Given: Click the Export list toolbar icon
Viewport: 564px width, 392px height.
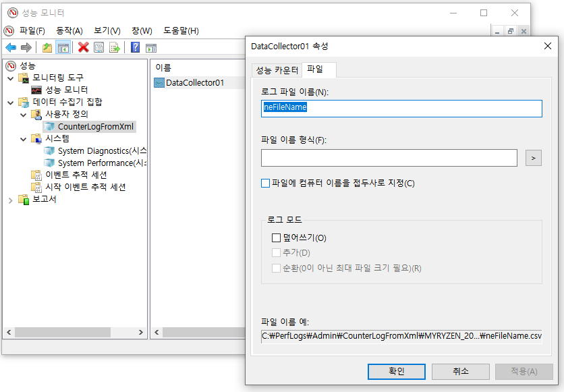Looking at the screenshot, I should (x=115, y=47).
